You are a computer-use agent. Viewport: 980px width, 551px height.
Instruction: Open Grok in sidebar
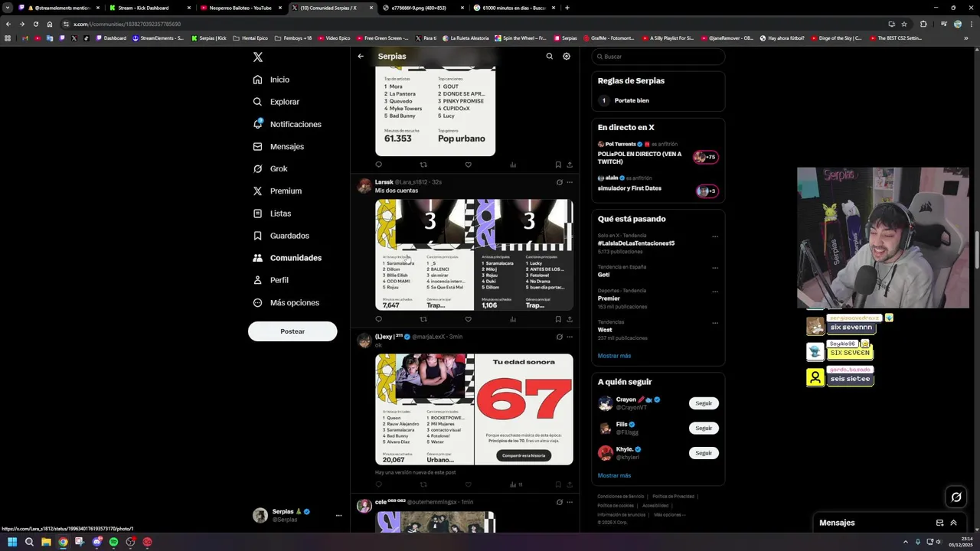click(x=270, y=168)
